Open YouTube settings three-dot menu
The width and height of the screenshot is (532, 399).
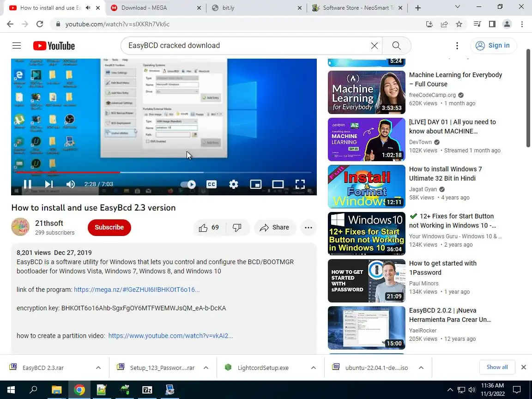457,45
